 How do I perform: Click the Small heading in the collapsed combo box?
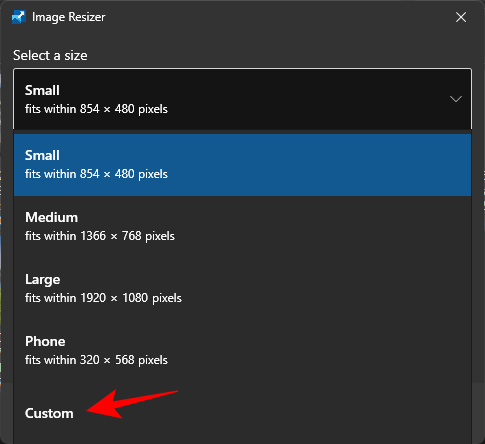click(42, 90)
